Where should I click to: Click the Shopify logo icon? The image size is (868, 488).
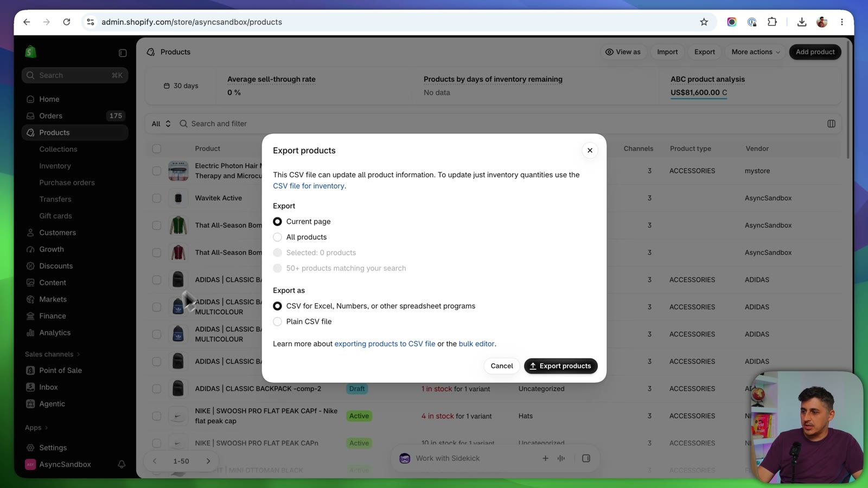point(30,52)
